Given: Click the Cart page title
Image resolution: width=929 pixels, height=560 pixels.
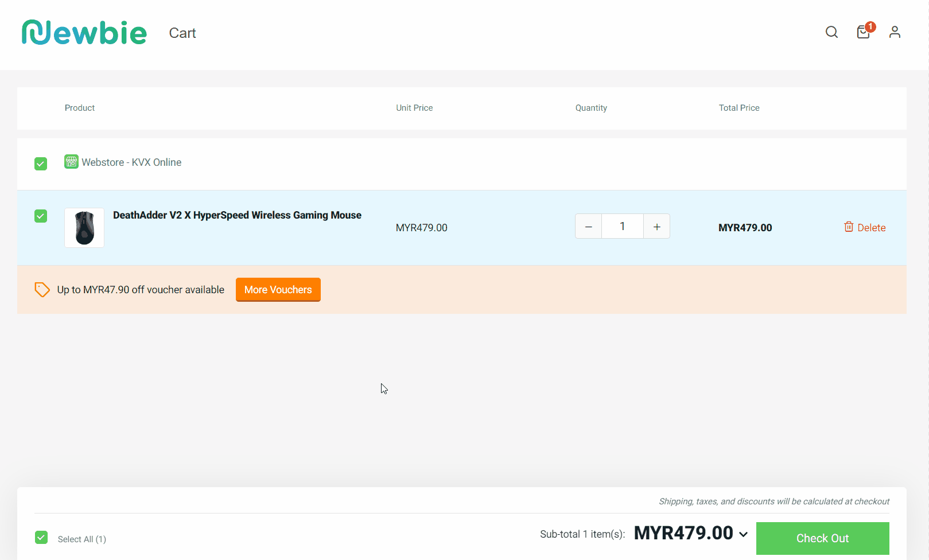Looking at the screenshot, I should tap(182, 33).
